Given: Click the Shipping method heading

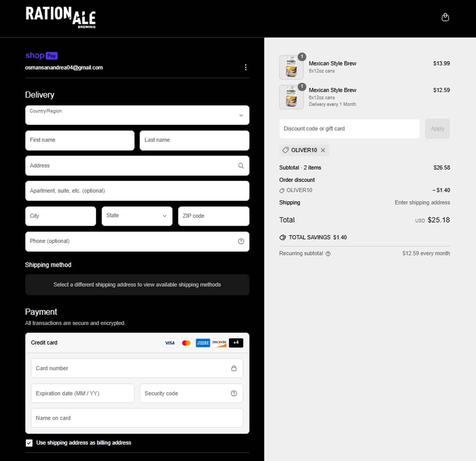Looking at the screenshot, I should coord(48,265).
